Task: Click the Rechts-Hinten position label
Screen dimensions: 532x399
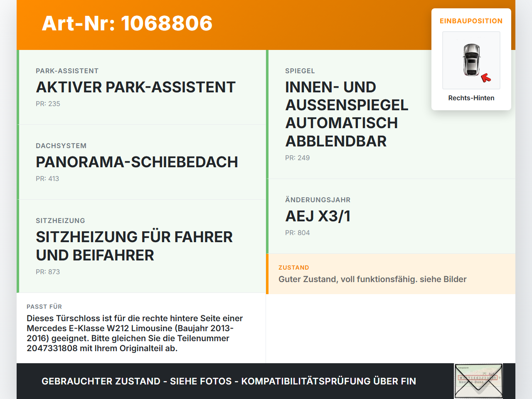Action: click(x=471, y=98)
